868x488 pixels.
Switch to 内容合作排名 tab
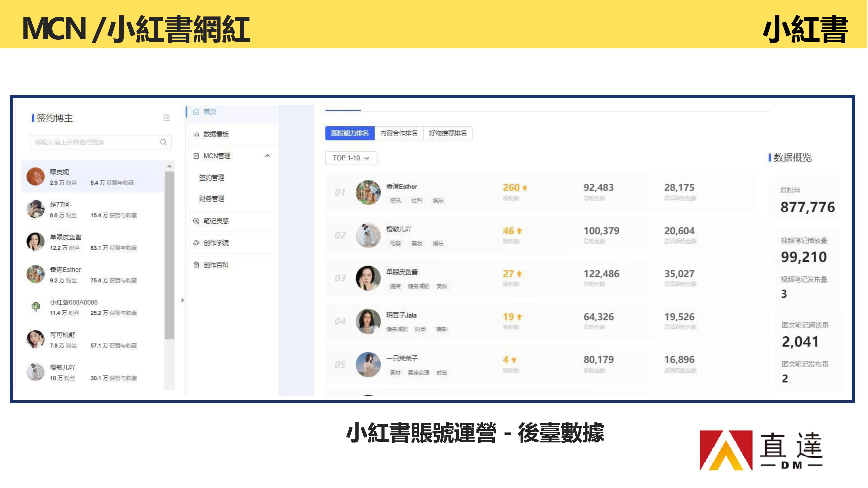pyautogui.click(x=399, y=133)
